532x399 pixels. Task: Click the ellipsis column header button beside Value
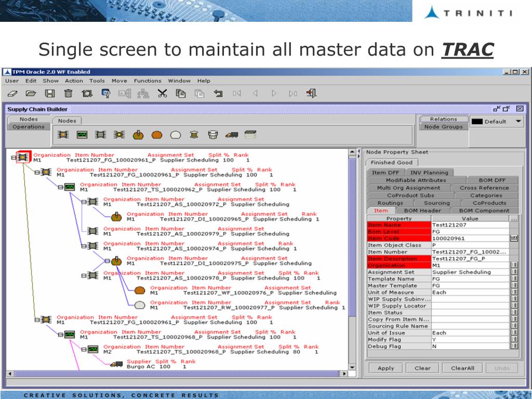(514, 219)
